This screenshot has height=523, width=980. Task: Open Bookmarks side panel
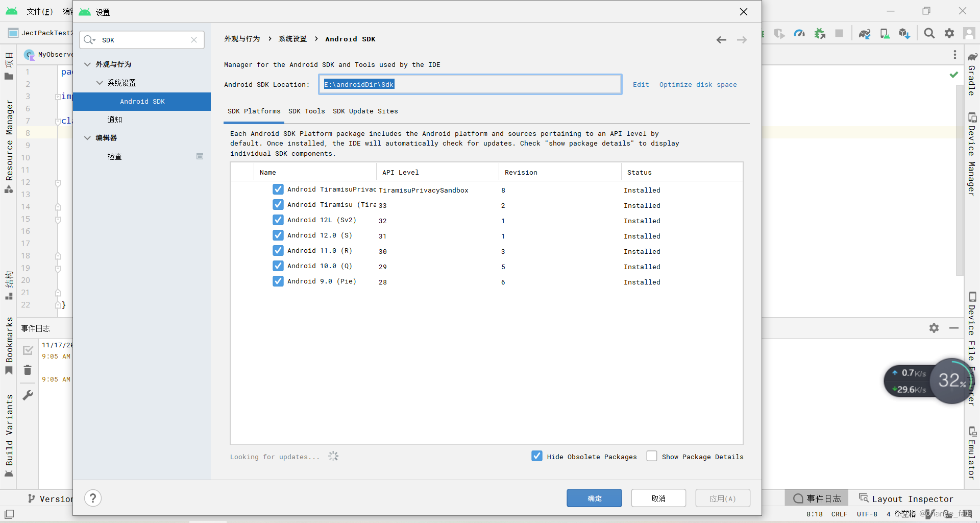pos(9,345)
